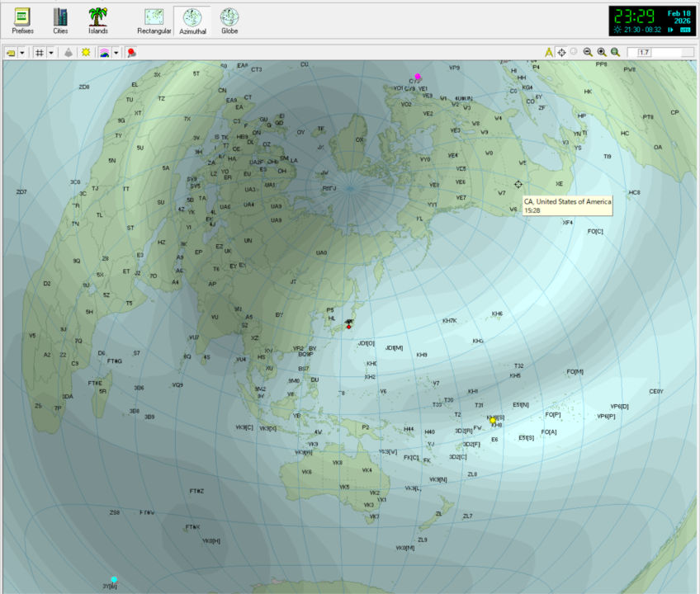Expand the grid options dropdown arrow
This screenshot has height=594, width=700.
(52, 52)
